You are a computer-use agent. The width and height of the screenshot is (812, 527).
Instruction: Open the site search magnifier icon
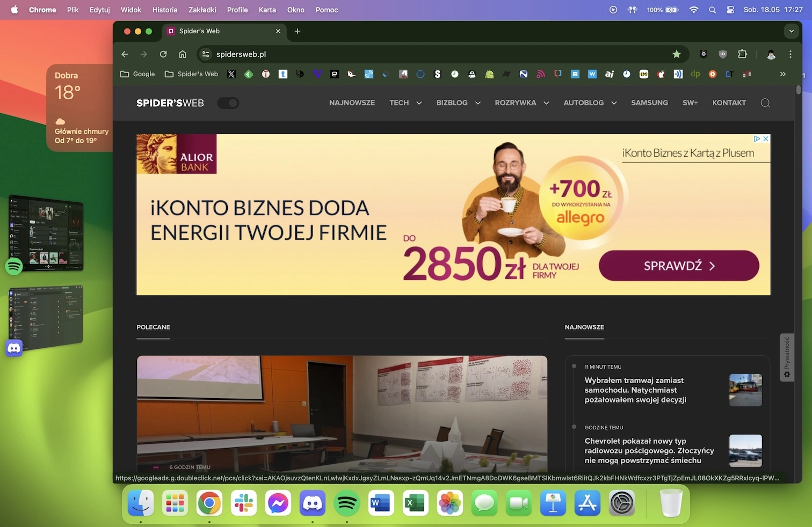(765, 103)
